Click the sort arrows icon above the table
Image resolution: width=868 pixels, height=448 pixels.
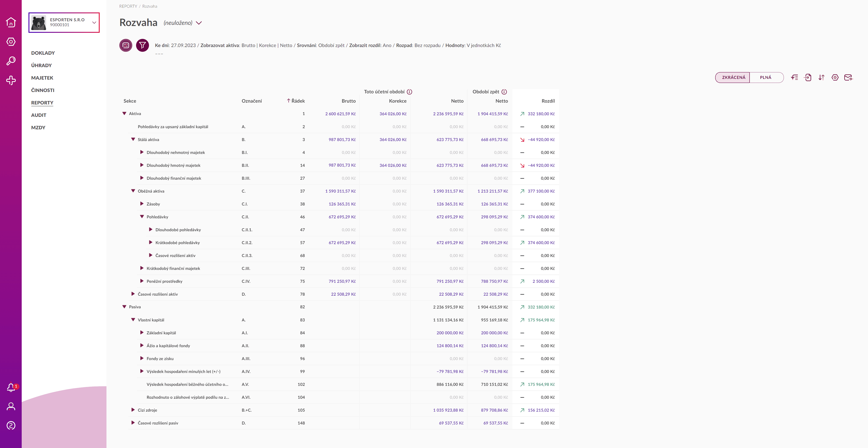pos(821,78)
